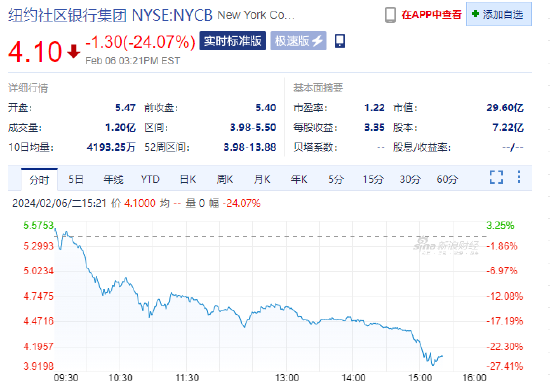Switch to 实时标准版 mode

coord(233,41)
